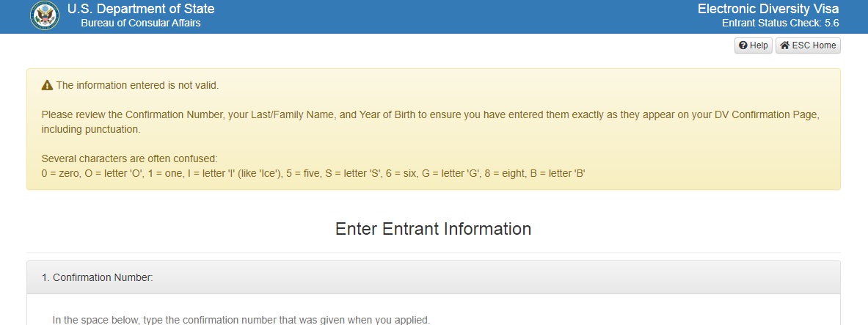
Task: Click the "Bureau of Consular Affairs" subtitle
Action: pos(140,23)
